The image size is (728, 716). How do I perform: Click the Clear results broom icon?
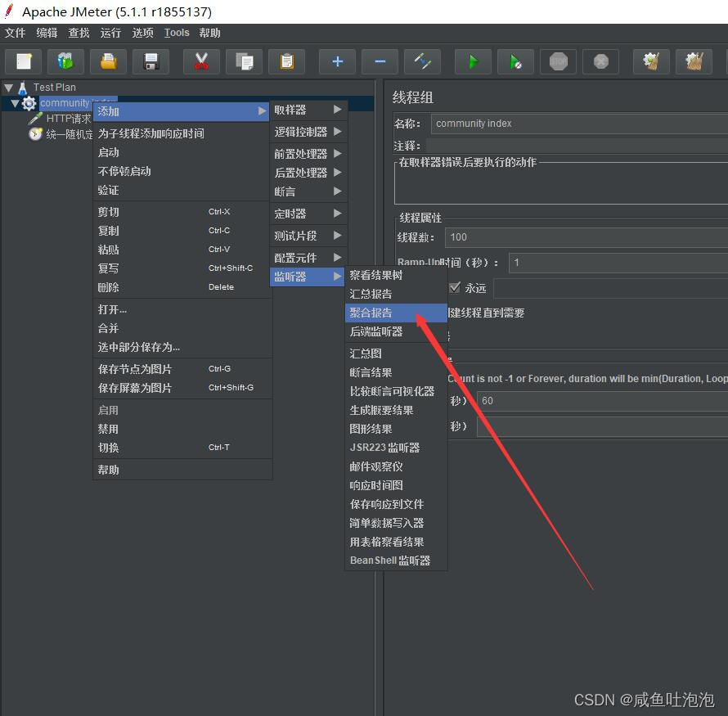point(651,61)
